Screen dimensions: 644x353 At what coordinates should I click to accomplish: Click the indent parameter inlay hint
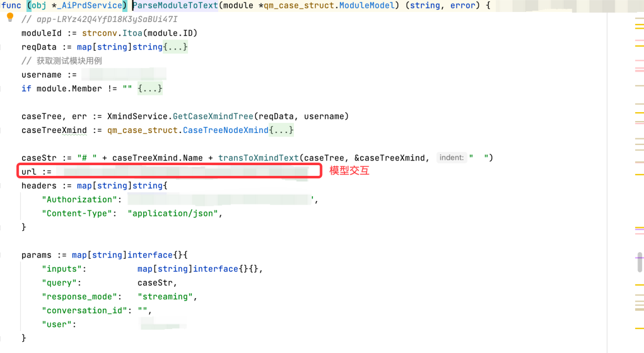click(x=451, y=158)
